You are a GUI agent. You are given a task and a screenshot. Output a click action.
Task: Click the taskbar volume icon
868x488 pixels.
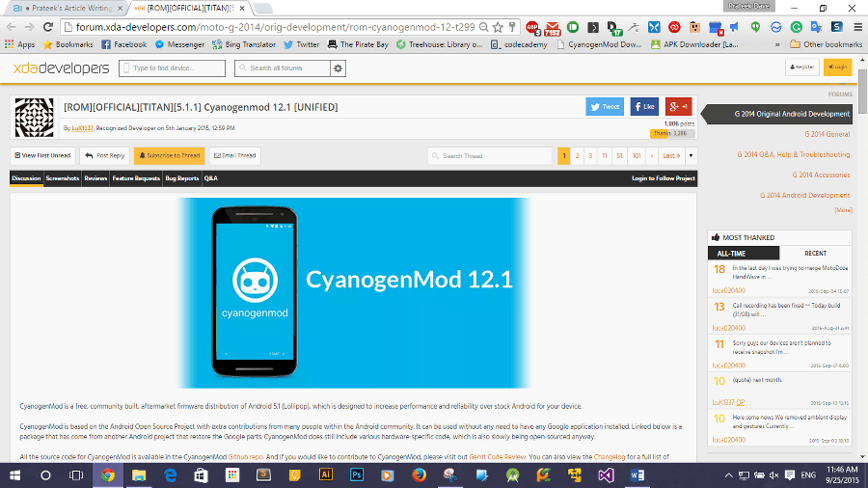point(773,475)
